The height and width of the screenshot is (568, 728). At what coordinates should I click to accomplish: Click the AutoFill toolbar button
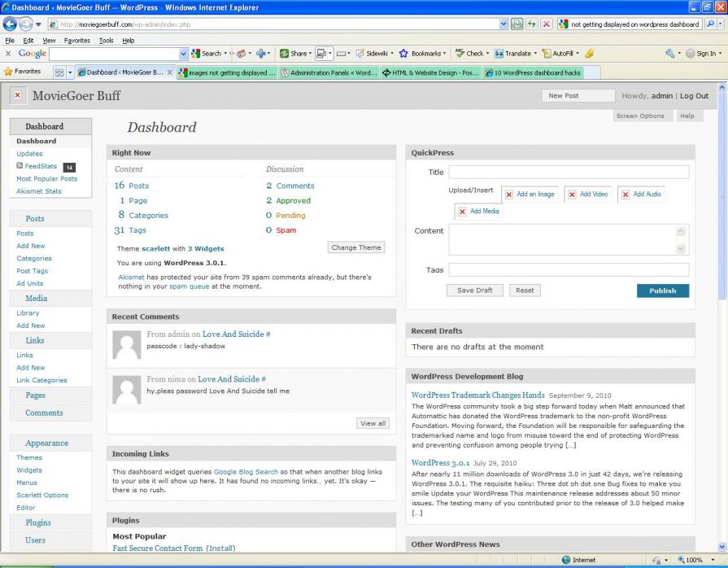pyautogui.click(x=558, y=54)
